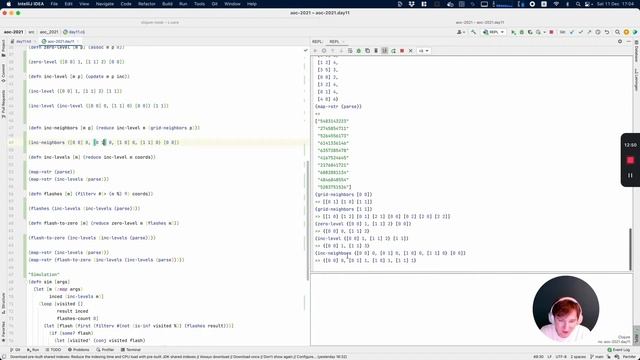The height and width of the screenshot is (360, 640).
Task: Click the UTF-8 encoding in status bar
Action: [x=561, y=357]
